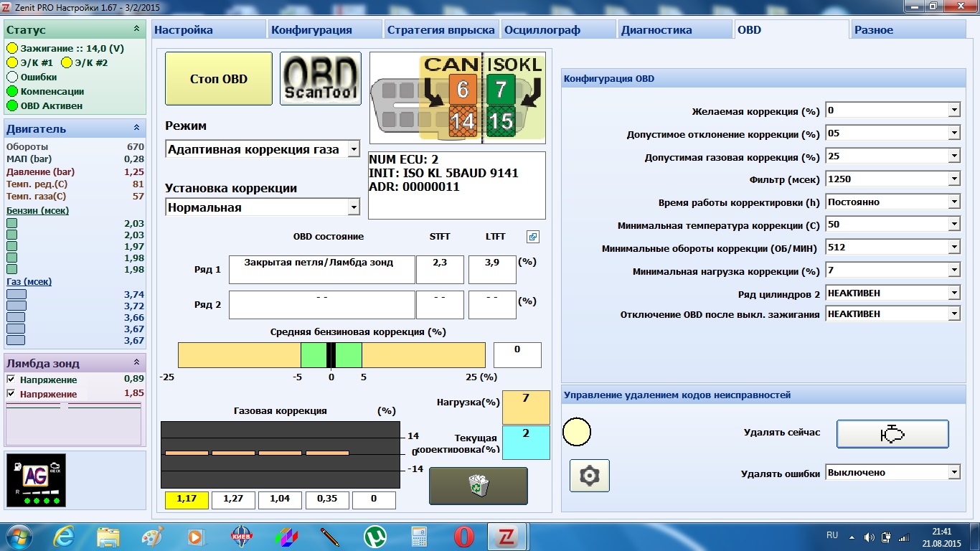980x551 pixels.
Task: Click the recycle bin reset button
Action: (478, 486)
